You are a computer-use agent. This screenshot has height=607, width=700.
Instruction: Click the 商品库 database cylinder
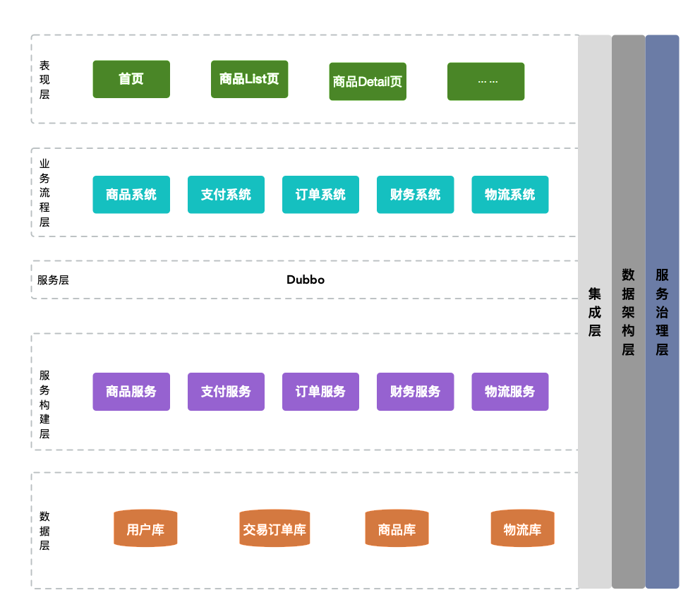coord(397,529)
